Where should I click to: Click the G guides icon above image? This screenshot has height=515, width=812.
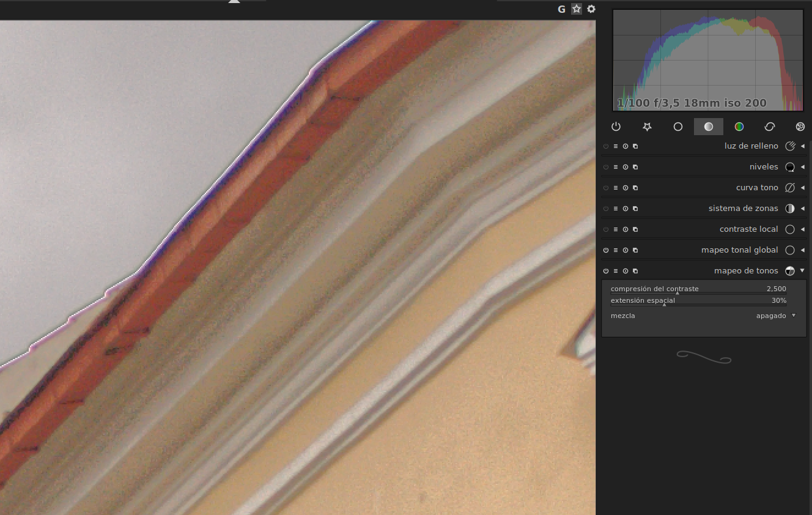[561, 9]
